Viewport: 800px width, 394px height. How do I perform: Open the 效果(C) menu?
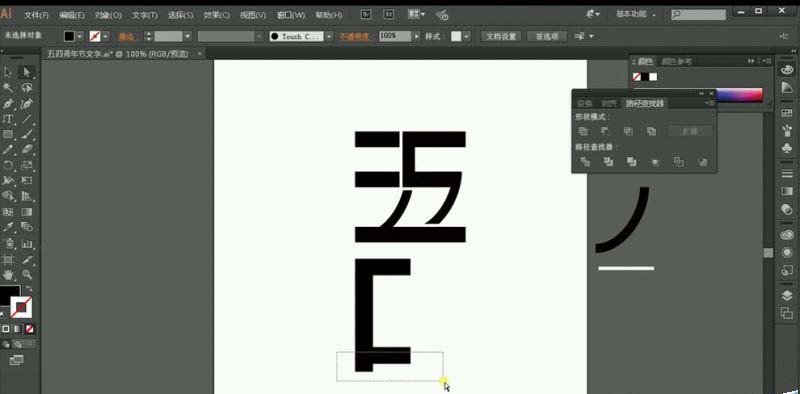click(x=216, y=15)
